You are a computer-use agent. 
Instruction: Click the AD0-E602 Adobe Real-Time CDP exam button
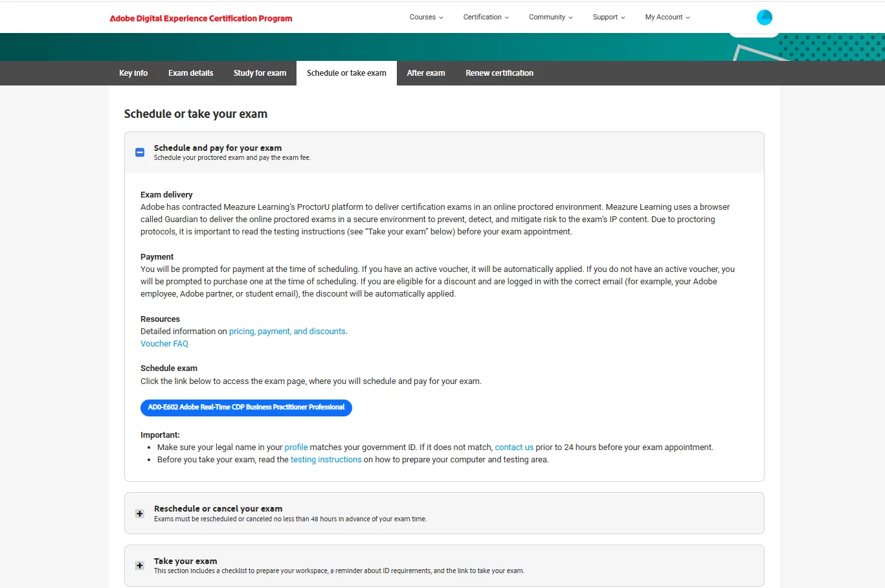246,408
